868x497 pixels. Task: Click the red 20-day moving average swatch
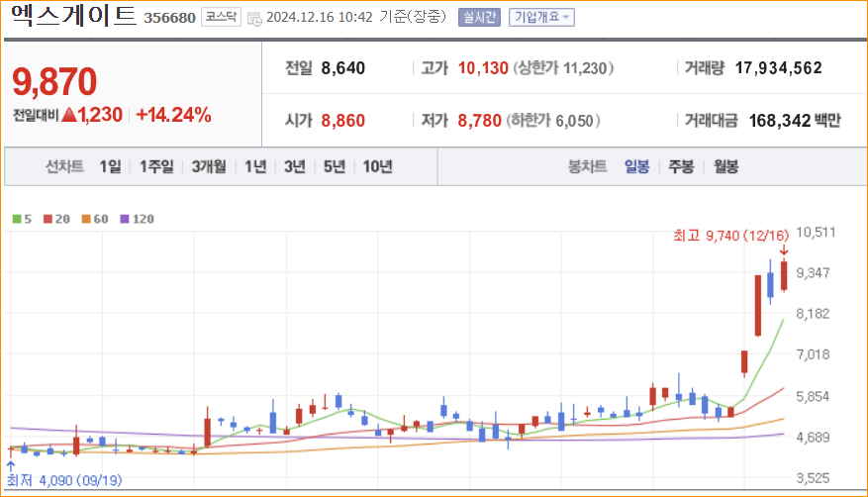(x=48, y=219)
